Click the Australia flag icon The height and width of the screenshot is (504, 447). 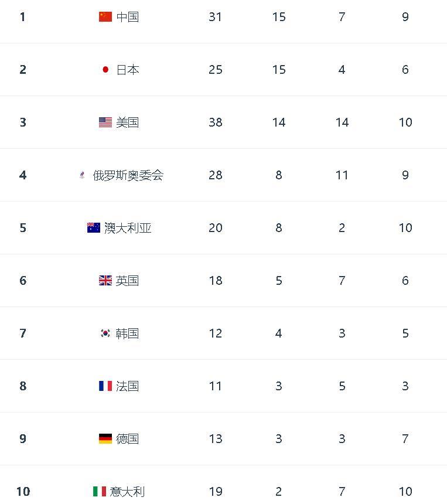(x=94, y=227)
